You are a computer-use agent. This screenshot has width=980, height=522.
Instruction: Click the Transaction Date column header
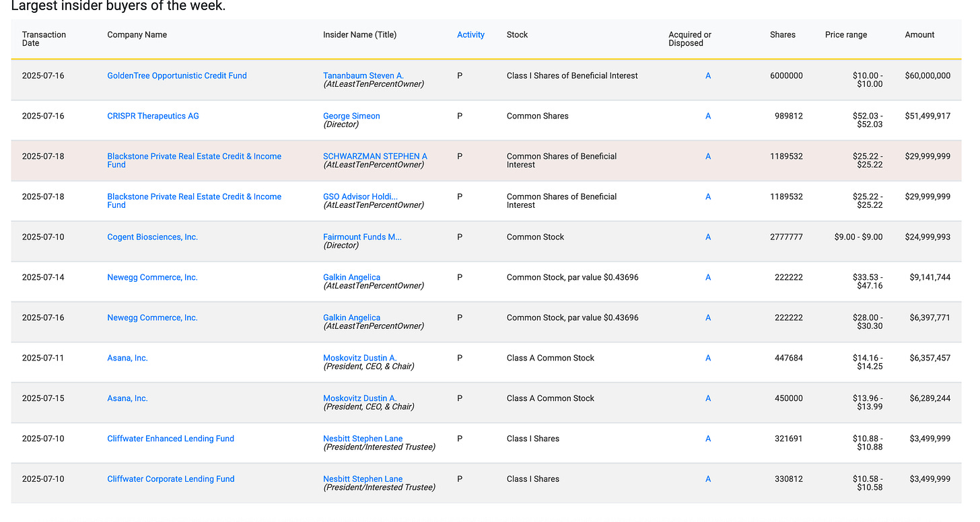pos(44,39)
